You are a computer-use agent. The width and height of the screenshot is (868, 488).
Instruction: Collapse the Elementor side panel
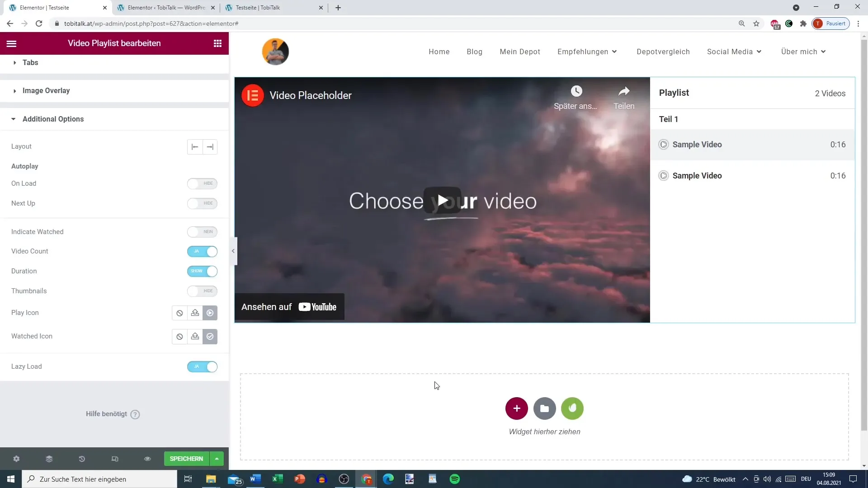(233, 251)
